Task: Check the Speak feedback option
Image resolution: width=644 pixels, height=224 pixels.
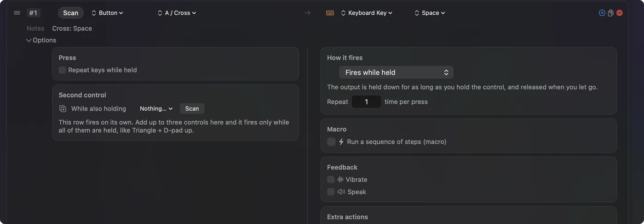Action: point(331,192)
